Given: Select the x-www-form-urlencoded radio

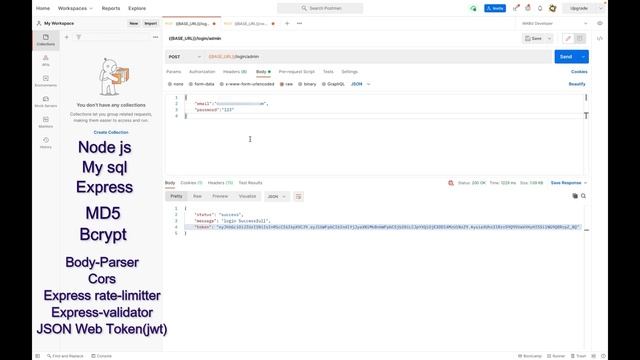Looking at the screenshot, I should (x=222, y=84).
